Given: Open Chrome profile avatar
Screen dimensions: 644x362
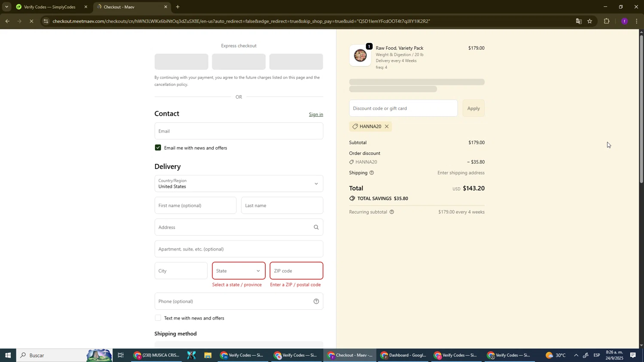Looking at the screenshot, I should (x=625, y=21).
